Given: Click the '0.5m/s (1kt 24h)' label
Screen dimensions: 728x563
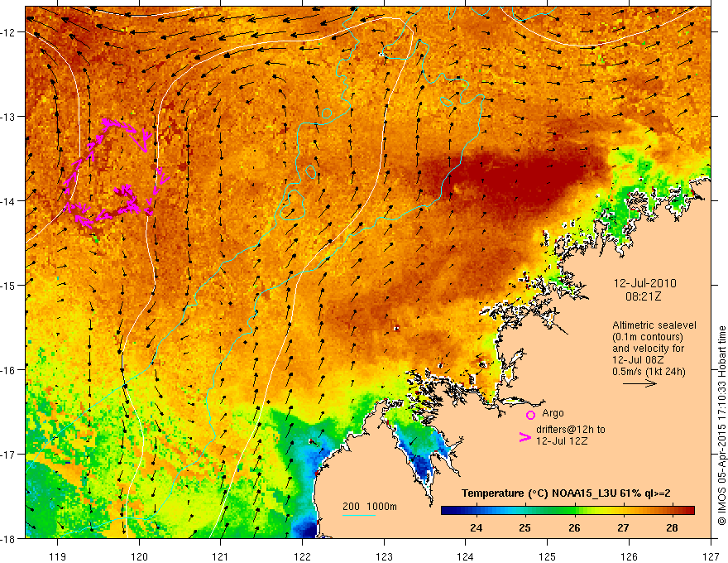Looking at the screenshot, I should pos(649,372).
